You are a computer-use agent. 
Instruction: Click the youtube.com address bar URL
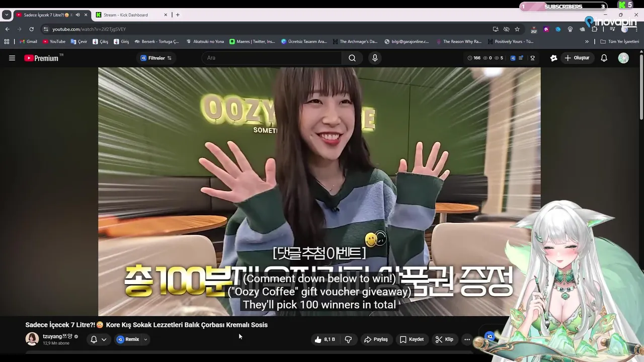pos(89,29)
